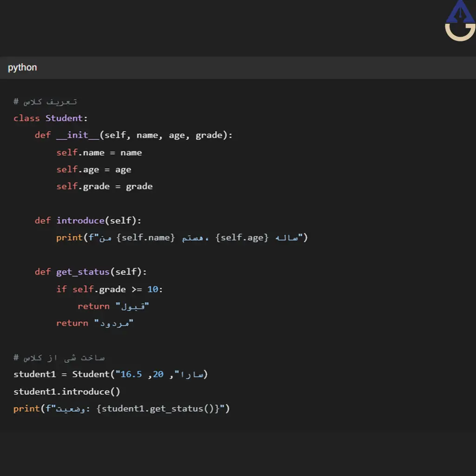Click the 'def get_status(self):' line
The width and height of the screenshot is (476, 476).
[x=91, y=271]
